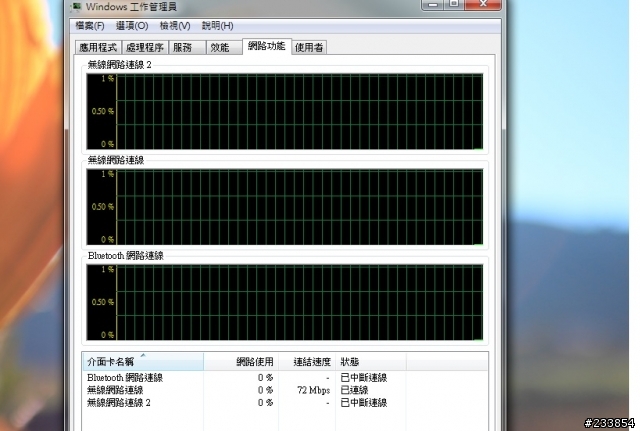Sort by 連結速度 column header

[x=307, y=362]
